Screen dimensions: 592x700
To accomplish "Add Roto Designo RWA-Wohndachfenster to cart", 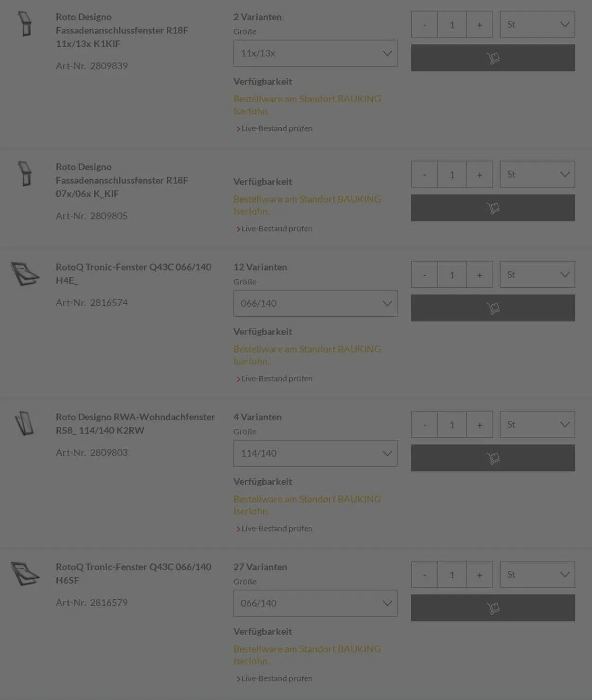I will pos(493,458).
